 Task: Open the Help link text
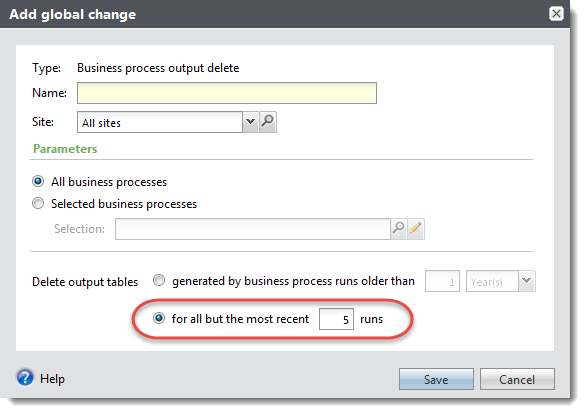point(52,379)
